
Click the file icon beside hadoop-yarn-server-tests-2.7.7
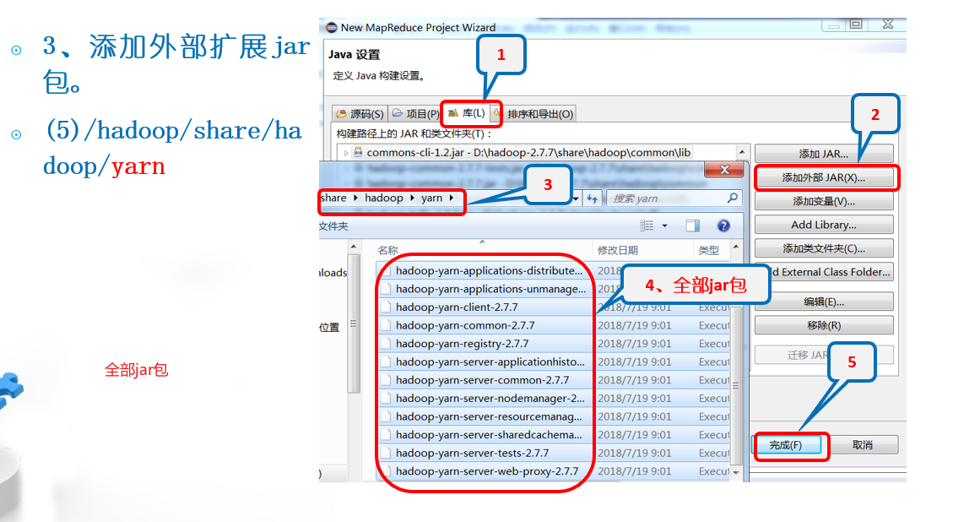387,453
